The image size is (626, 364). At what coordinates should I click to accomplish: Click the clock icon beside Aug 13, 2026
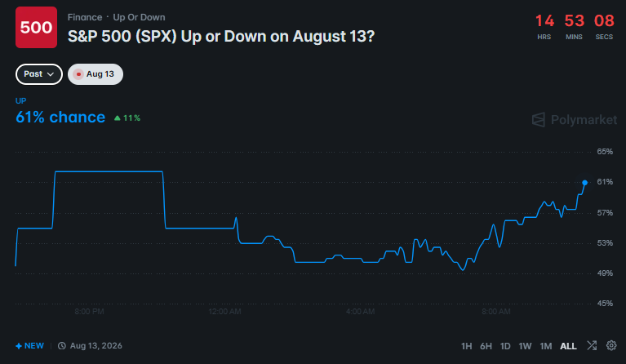tap(61, 346)
